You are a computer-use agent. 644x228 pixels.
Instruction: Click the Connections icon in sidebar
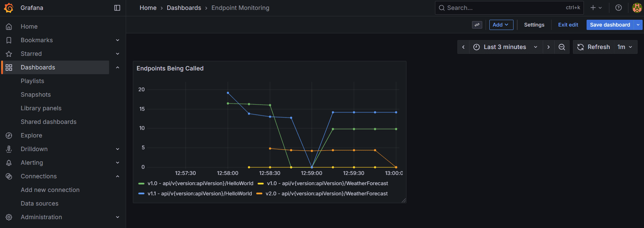(9, 176)
